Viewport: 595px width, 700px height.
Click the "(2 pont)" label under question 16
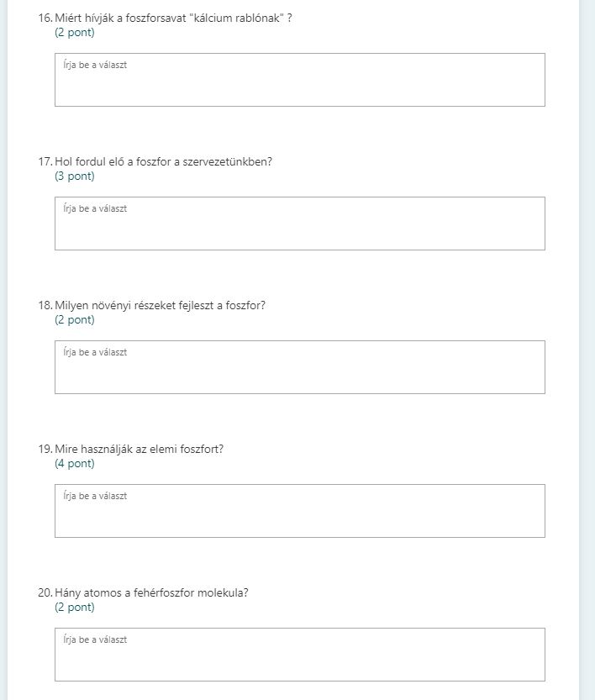pyautogui.click(x=75, y=33)
